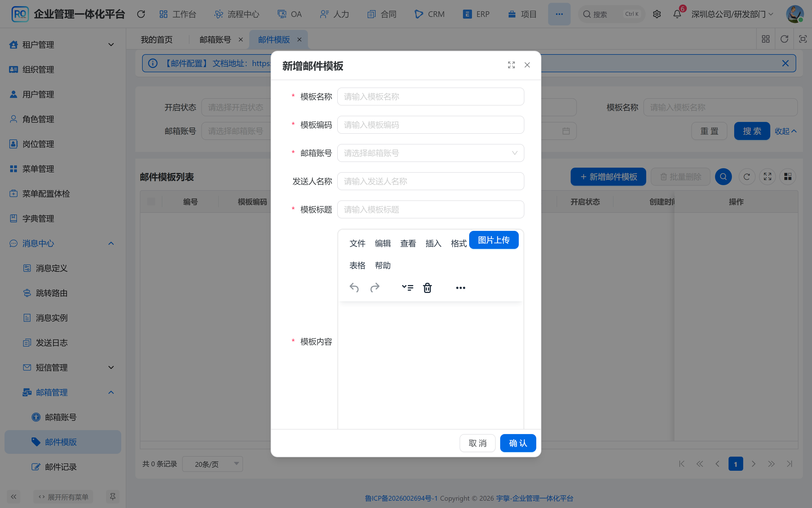Viewport: 812px width, 508px height.
Task: Click the undo icon in editor toolbar
Action: (354, 288)
